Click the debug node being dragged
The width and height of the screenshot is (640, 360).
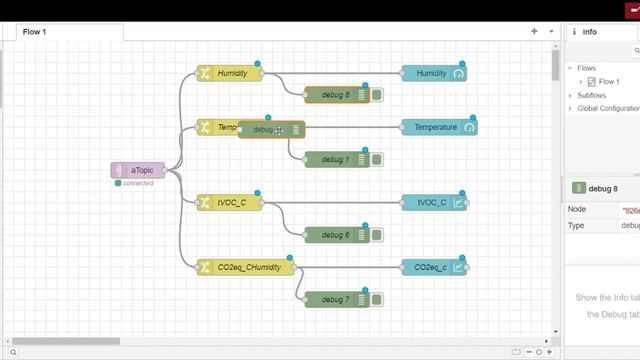271,130
